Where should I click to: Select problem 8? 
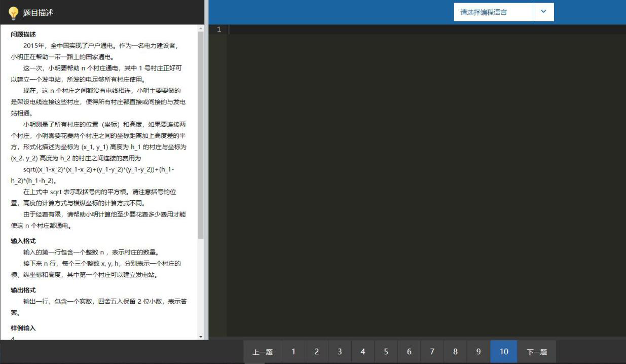[456, 351]
